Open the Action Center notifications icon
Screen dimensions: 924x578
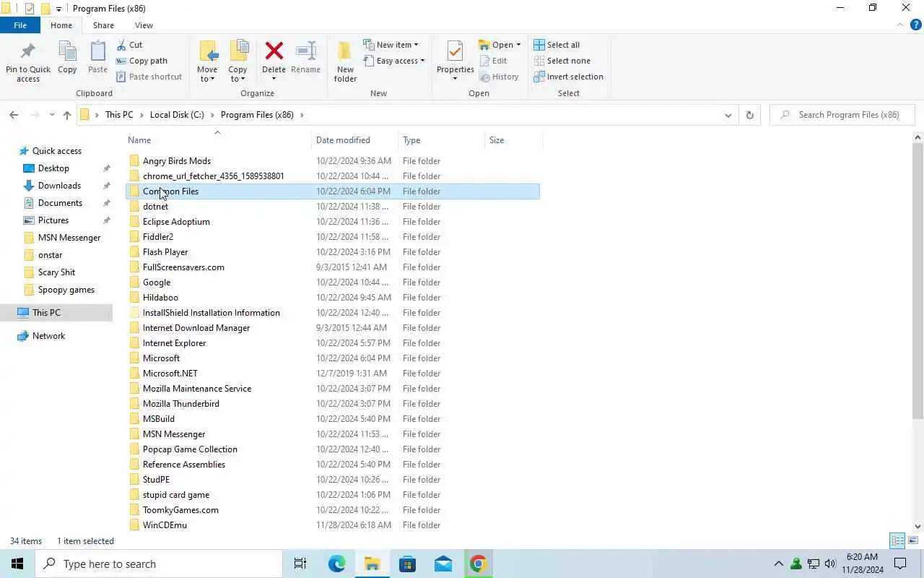point(900,564)
